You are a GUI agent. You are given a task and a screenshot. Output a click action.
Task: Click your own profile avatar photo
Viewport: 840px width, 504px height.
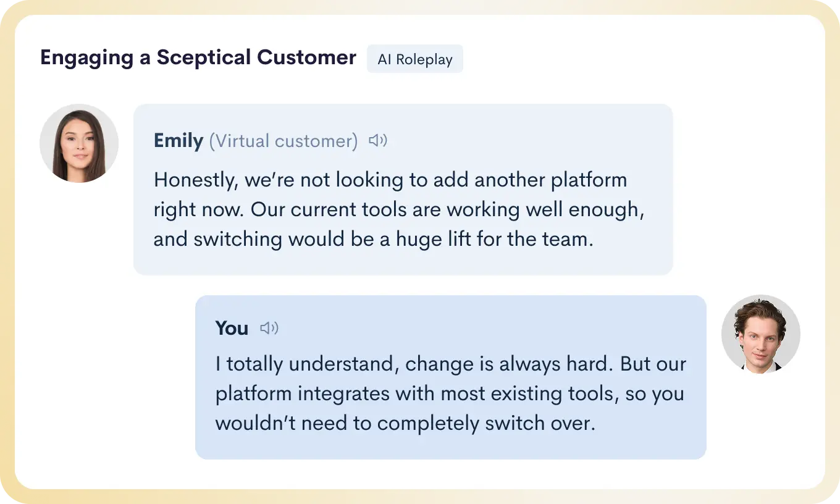pyautogui.click(x=760, y=334)
